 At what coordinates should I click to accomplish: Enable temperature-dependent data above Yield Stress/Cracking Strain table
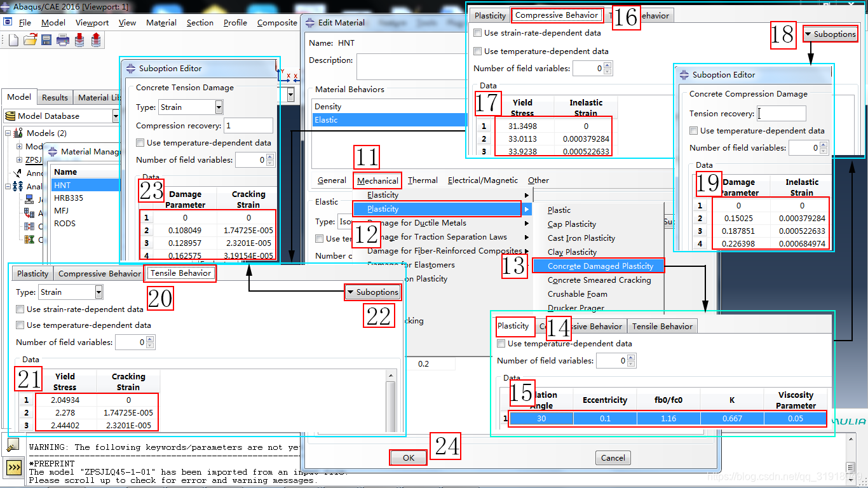[20, 325]
